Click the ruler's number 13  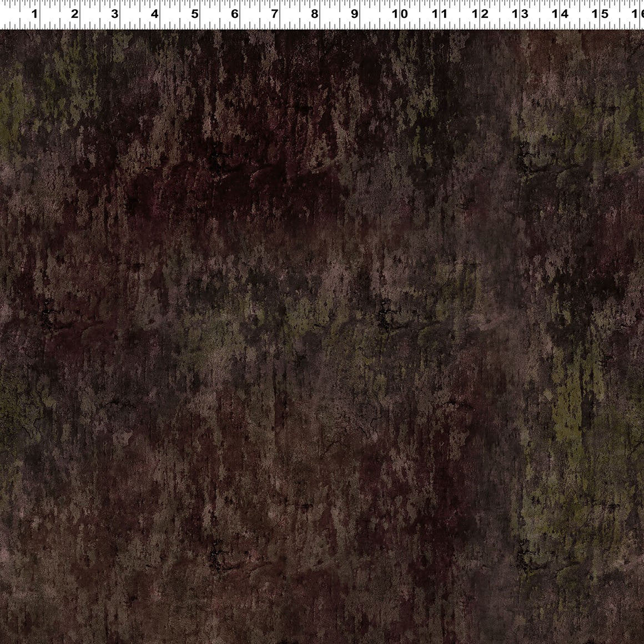[520, 14]
